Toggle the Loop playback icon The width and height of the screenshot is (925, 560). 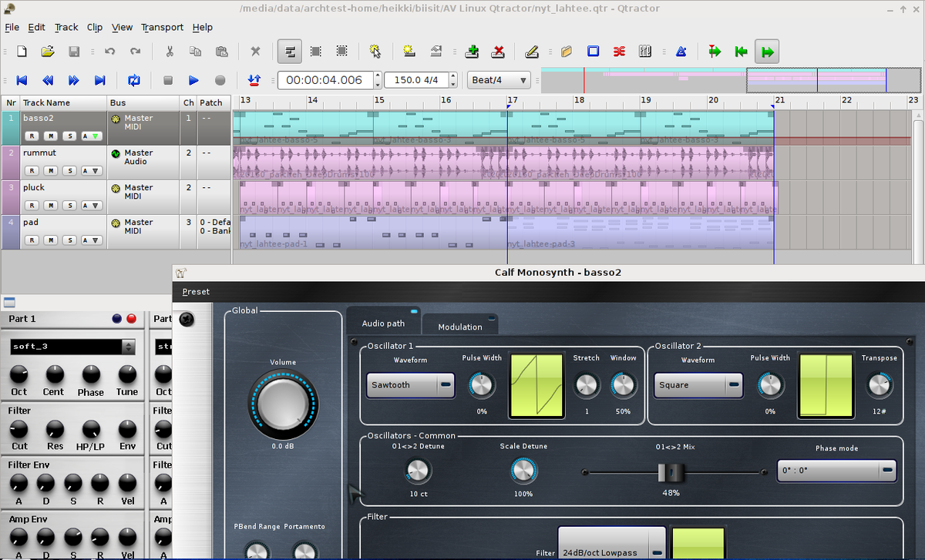134,80
